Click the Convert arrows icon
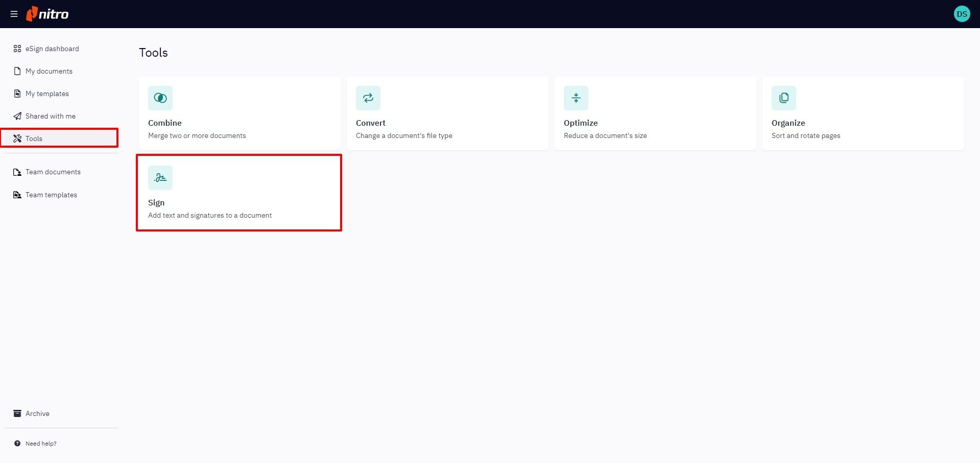The height and width of the screenshot is (463, 980). tap(368, 98)
